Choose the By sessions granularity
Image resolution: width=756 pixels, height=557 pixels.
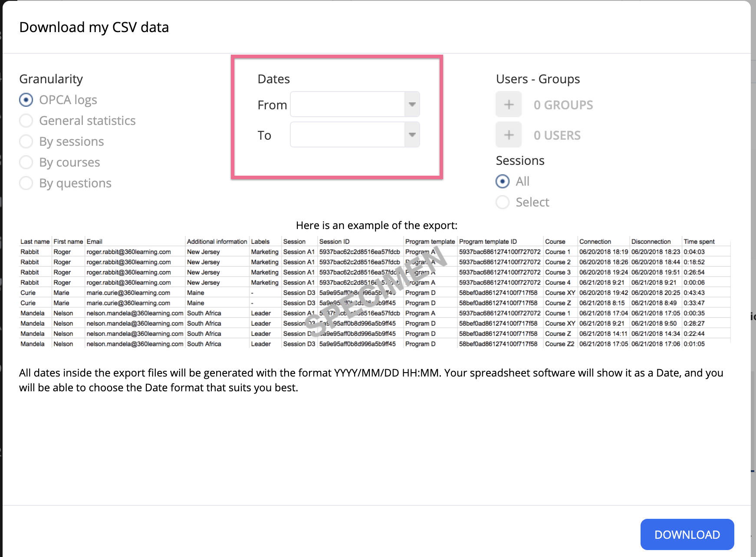[x=26, y=141]
